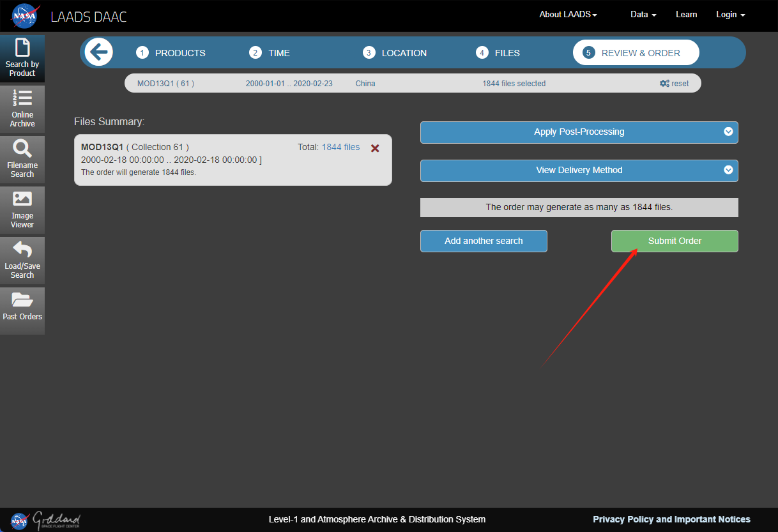Click the Files Summary heading
Image resolution: width=778 pixels, height=532 pixels.
click(x=109, y=121)
